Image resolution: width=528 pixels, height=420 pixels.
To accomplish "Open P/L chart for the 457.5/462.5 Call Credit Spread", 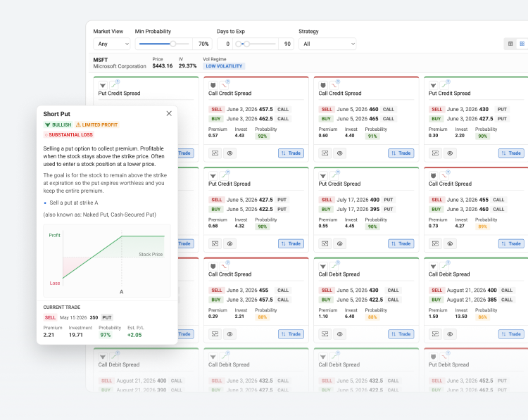I will point(215,153).
